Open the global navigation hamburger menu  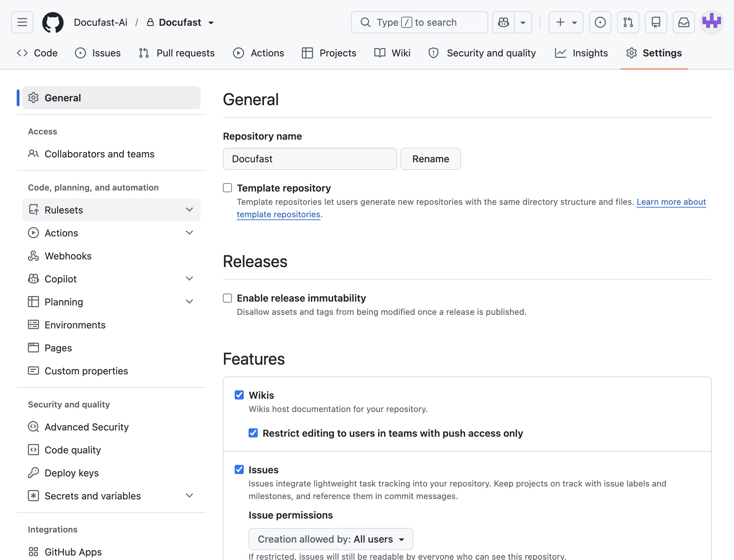pyautogui.click(x=22, y=22)
